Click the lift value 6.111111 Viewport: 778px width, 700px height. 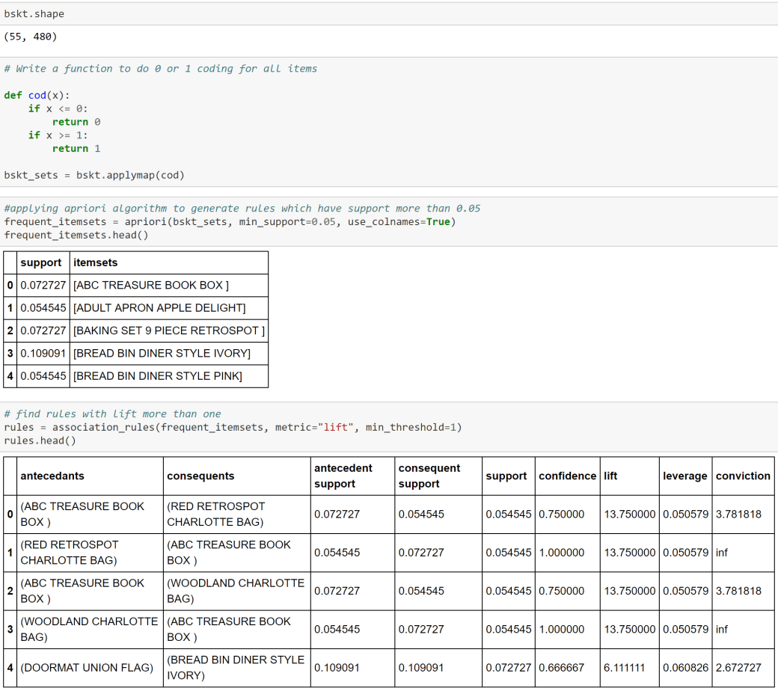[x=630, y=669]
